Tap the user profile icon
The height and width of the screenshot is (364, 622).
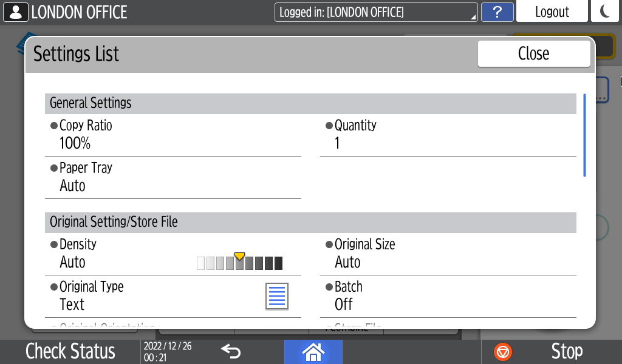(x=16, y=12)
